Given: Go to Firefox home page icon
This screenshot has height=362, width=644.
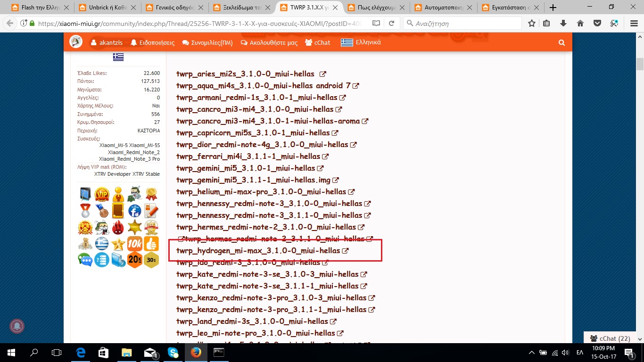Looking at the screenshot, I should (x=580, y=23).
